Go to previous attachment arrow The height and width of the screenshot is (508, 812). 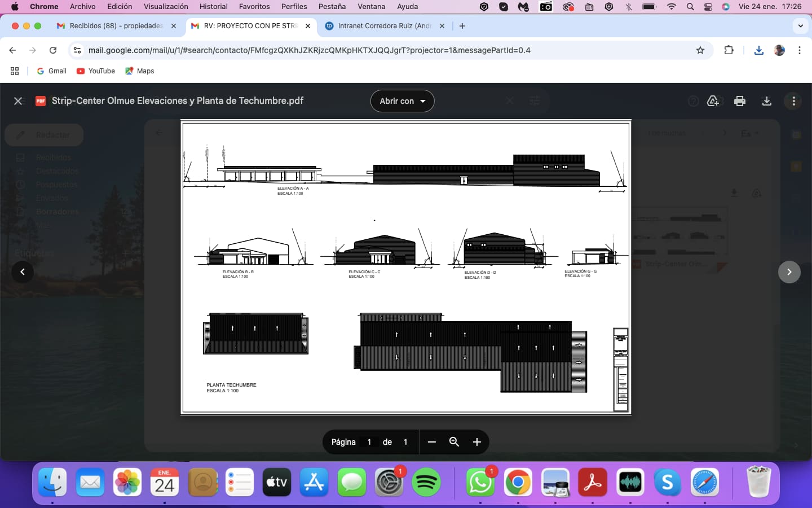[x=23, y=272]
